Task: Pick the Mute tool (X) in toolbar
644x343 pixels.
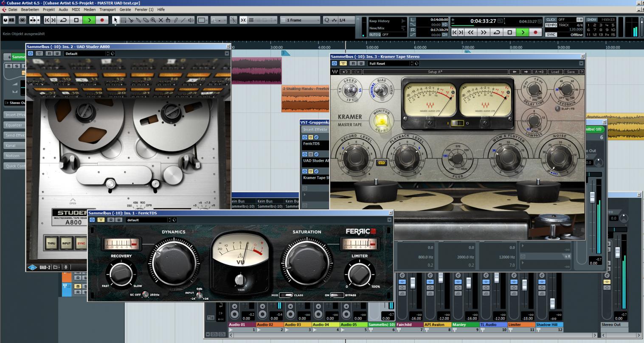Action: tap(160, 20)
